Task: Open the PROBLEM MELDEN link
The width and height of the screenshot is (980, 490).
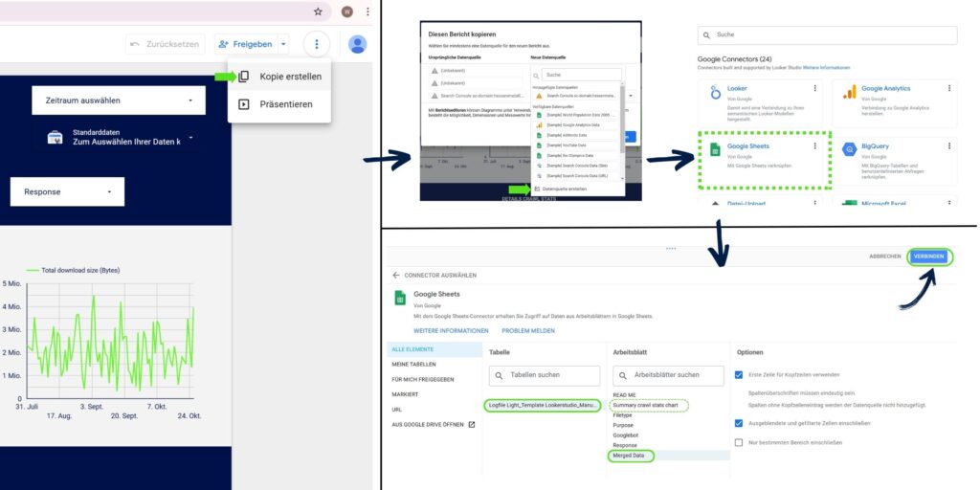Action: point(528,330)
